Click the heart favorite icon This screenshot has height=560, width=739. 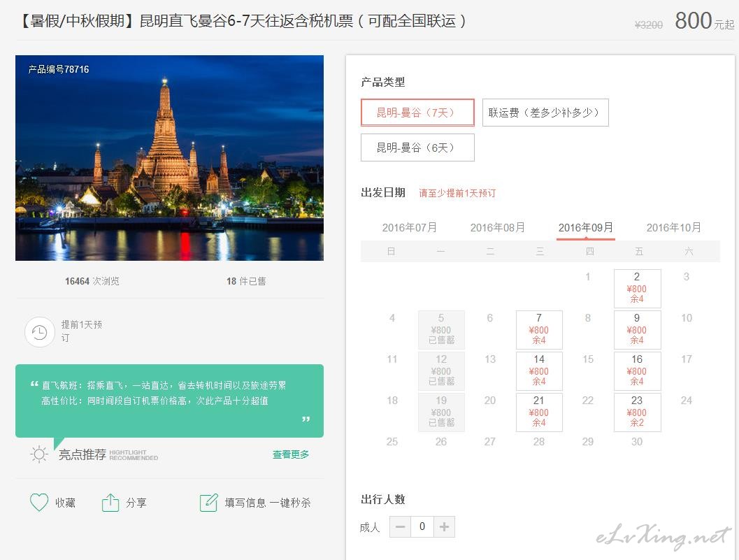(x=39, y=503)
